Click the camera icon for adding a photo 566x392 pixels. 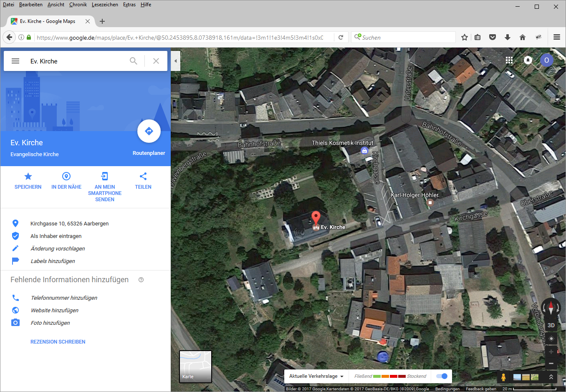tap(15, 323)
